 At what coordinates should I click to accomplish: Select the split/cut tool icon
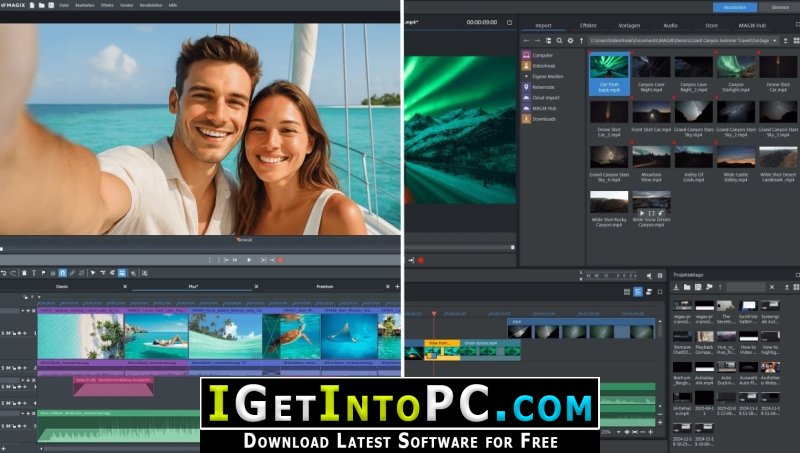[x=134, y=273]
